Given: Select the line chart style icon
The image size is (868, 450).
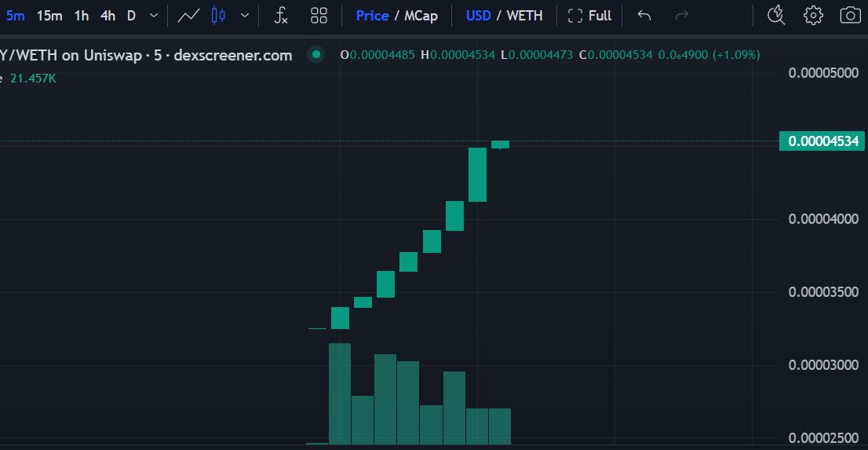Looking at the screenshot, I should click(188, 16).
